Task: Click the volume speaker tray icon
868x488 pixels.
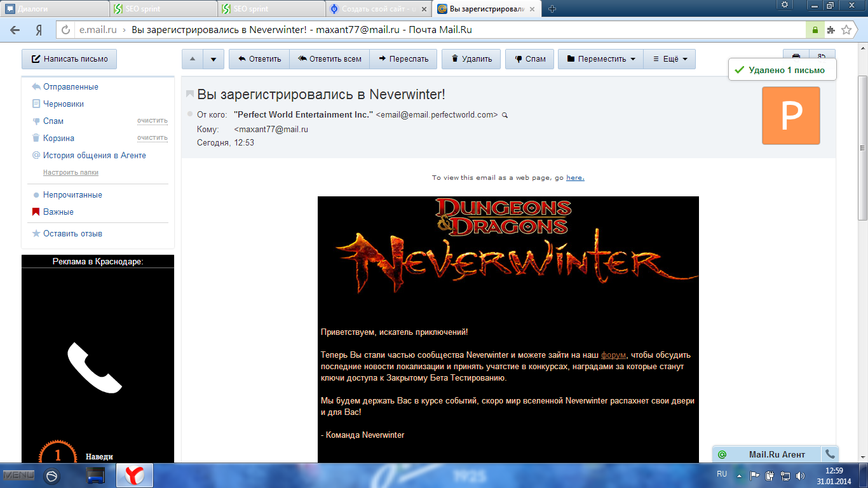Action: tap(801, 475)
